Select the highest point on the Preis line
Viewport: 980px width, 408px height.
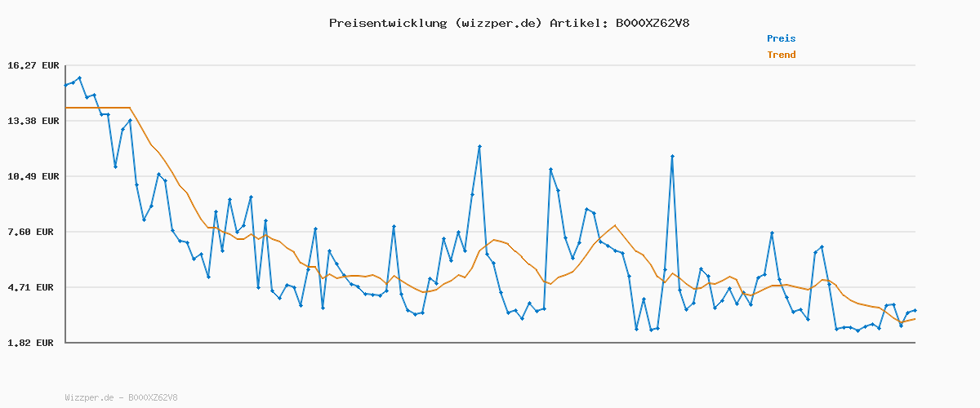[x=79, y=78]
